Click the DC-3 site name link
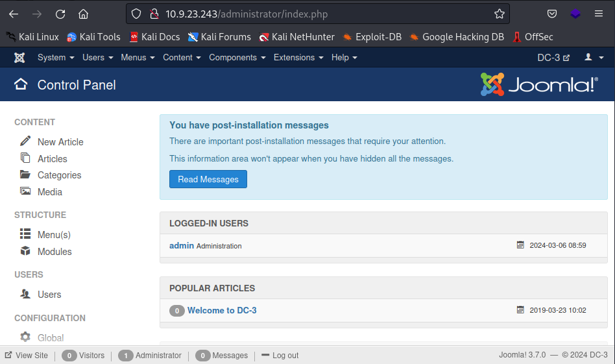Viewport: 615px width, 364px height. click(549, 58)
